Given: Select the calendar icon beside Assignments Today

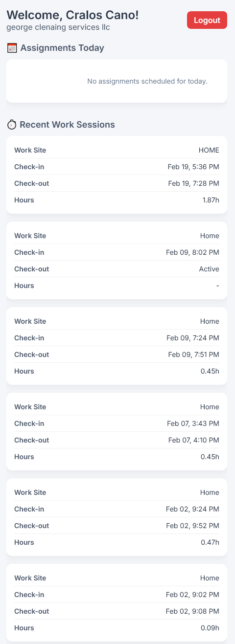Looking at the screenshot, I should pos(12,48).
